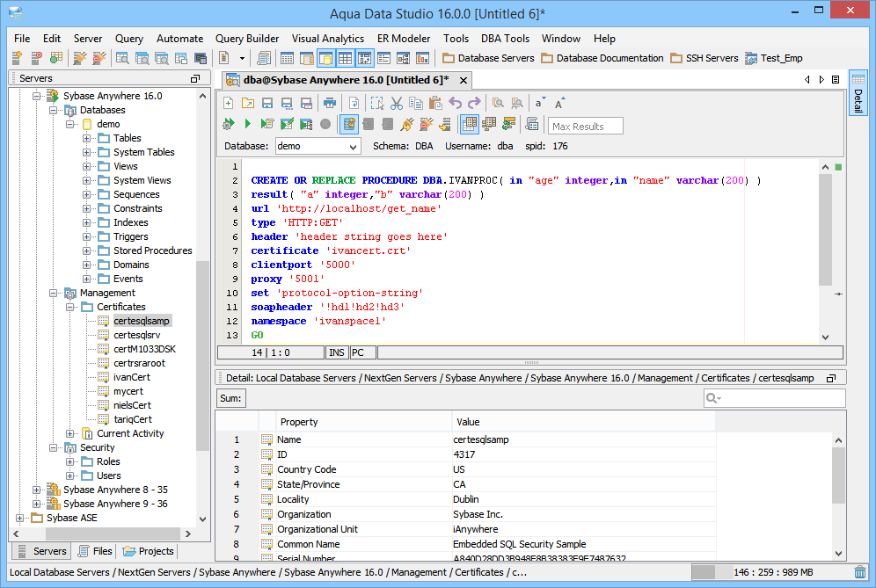Click the New file icon in editor toolbar

(x=229, y=103)
